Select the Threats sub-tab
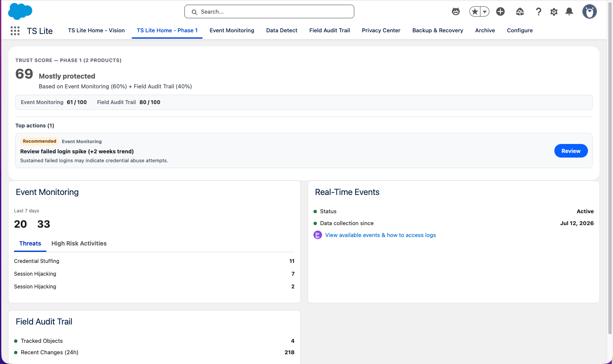Screen dimensions: 613x364 (30, 243)
